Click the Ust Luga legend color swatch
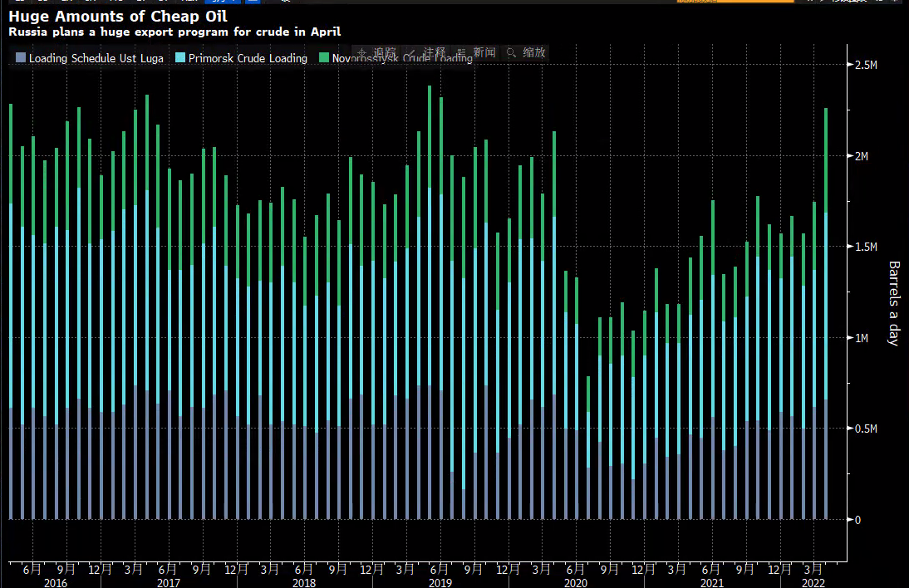This screenshot has height=588, width=909. coord(21,58)
